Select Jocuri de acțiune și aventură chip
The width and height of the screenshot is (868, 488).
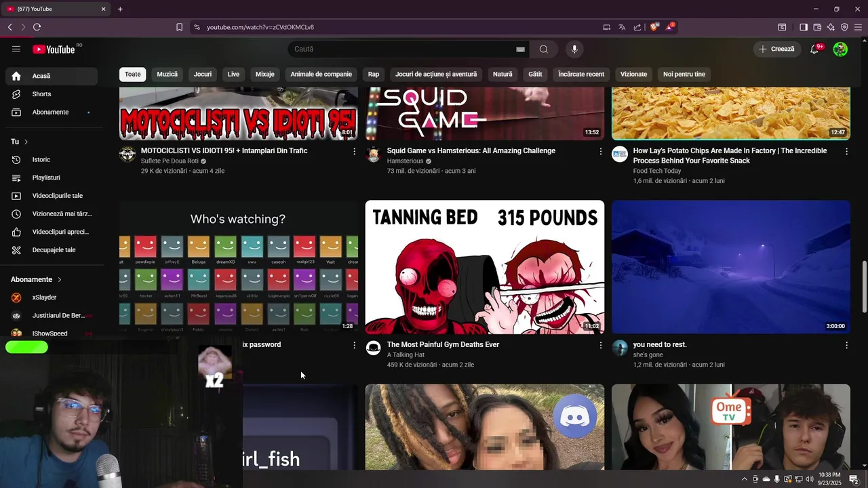pos(436,74)
